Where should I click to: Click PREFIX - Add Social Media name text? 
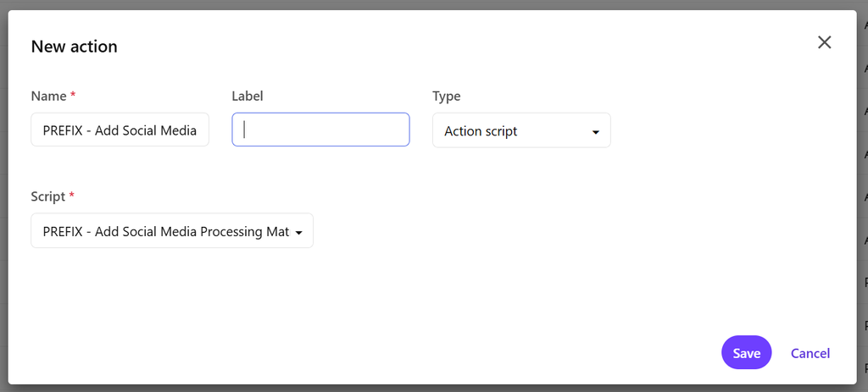tap(120, 130)
